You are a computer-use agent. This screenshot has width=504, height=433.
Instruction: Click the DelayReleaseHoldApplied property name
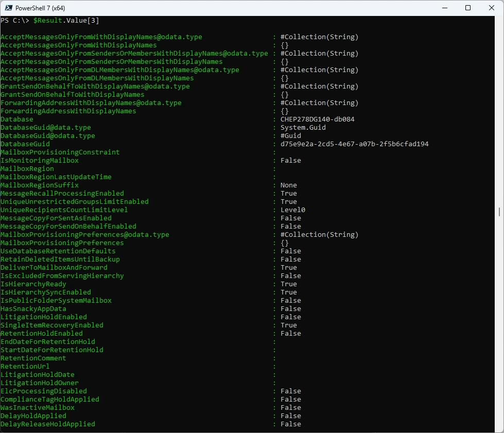[48, 424]
